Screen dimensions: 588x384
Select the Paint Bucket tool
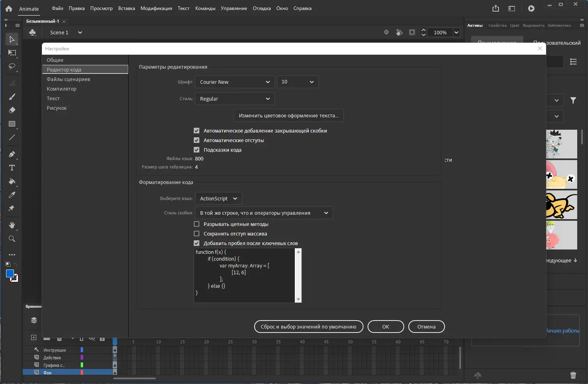click(12, 181)
